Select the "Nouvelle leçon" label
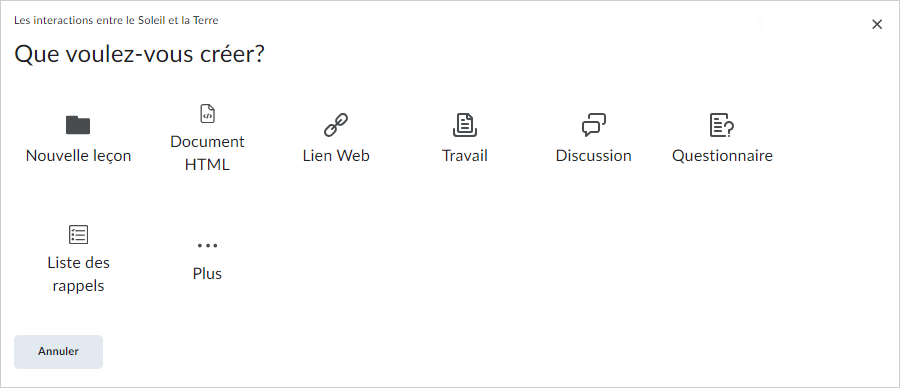The image size is (900, 388). pyautogui.click(x=78, y=156)
